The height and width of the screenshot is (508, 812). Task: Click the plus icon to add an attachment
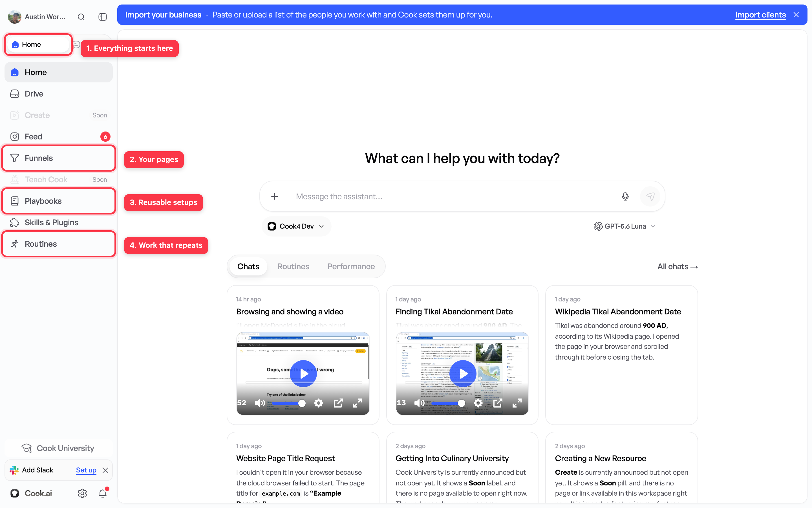click(x=274, y=196)
